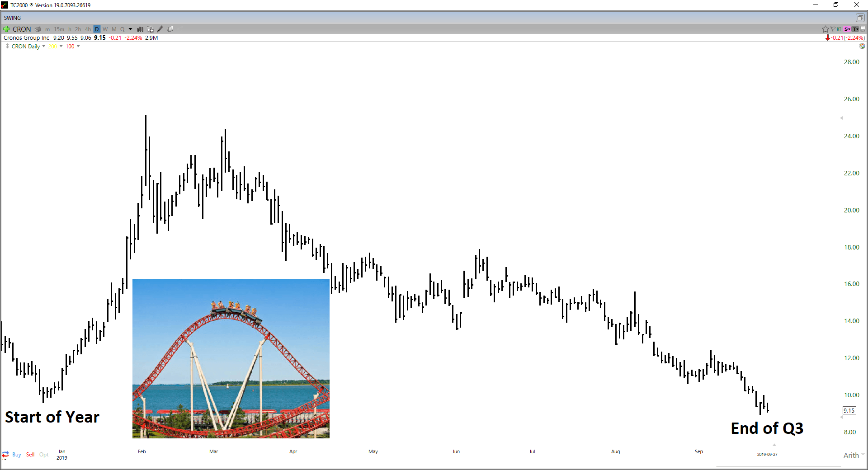Click the Sep label on time axis
Viewport: 868px width, 470px height.
point(699,451)
